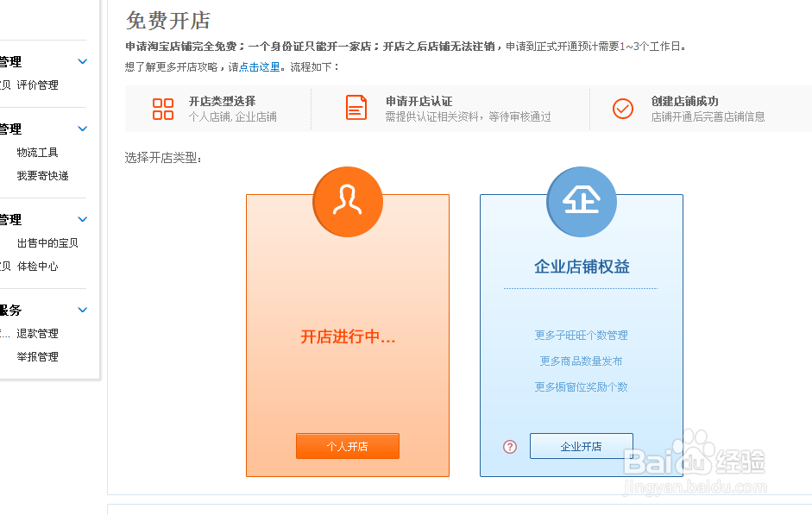Click the 申请开店认证 step label
812x515 pixels.
click(x=419, y=101)
